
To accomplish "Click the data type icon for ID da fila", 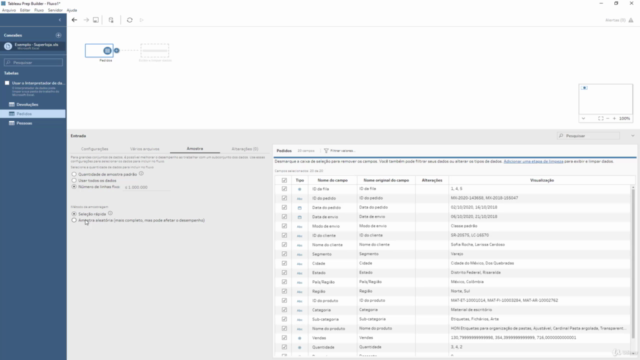I will 300,189.
